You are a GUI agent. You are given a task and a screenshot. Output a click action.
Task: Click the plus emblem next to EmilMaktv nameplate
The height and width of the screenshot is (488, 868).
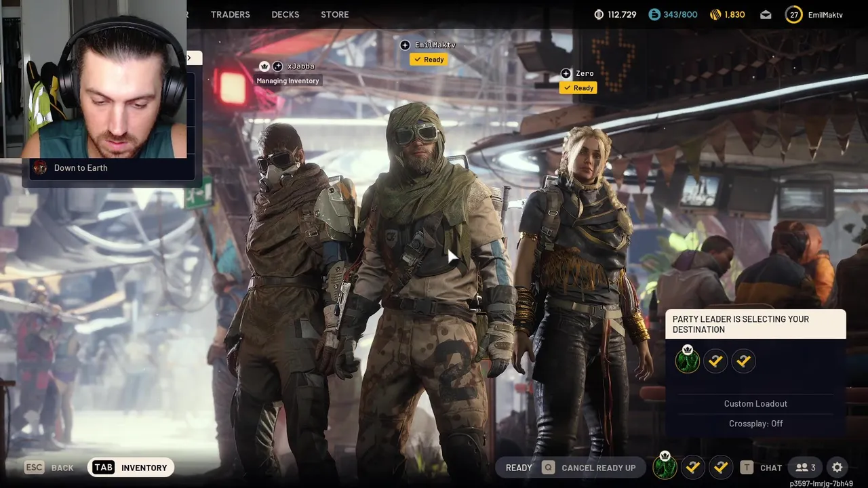pyautogui.click(x=405, y=45)
